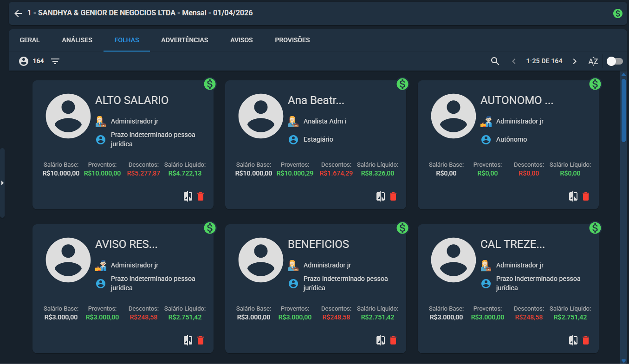Click compare icon on BENEFICIOS card

381,340
